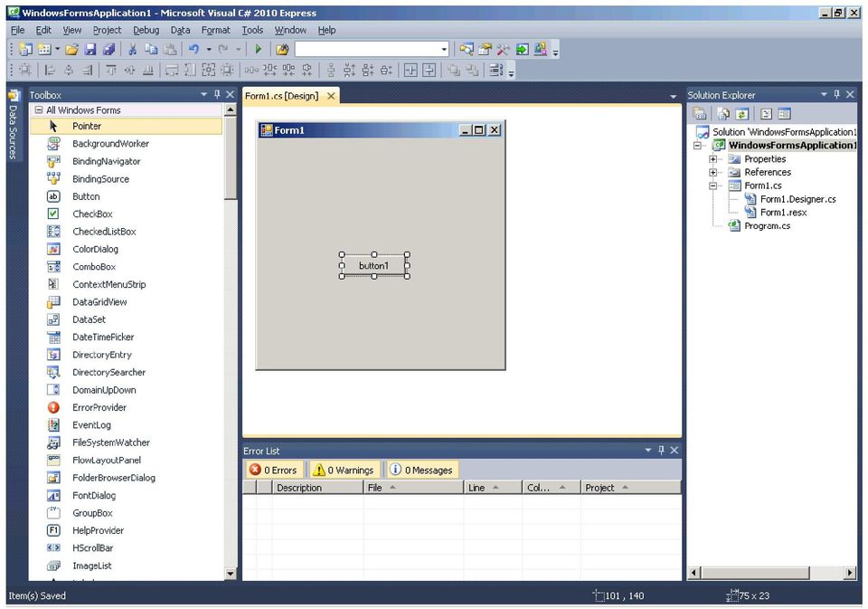Click Properties icon in Solution Explorer toolbar
The height and width of the screenshot is (609, 868).
click(700, 114)
